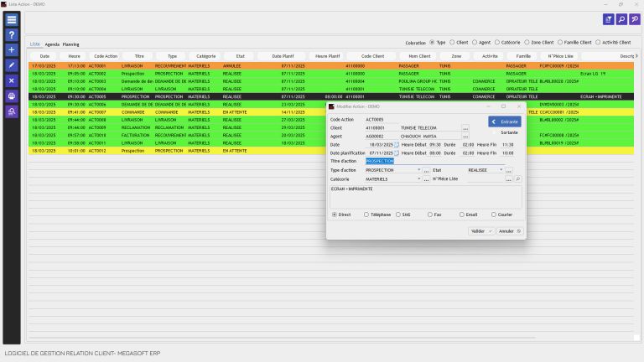Select Sortante direction option
Screen dimensions: 644x362
pyautogui.click(x=509, y=132)
